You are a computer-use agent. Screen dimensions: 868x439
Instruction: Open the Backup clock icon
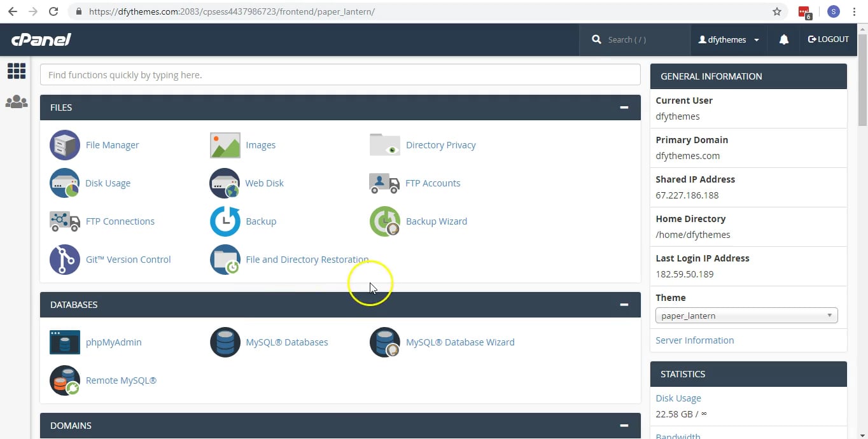click(225, 221)
